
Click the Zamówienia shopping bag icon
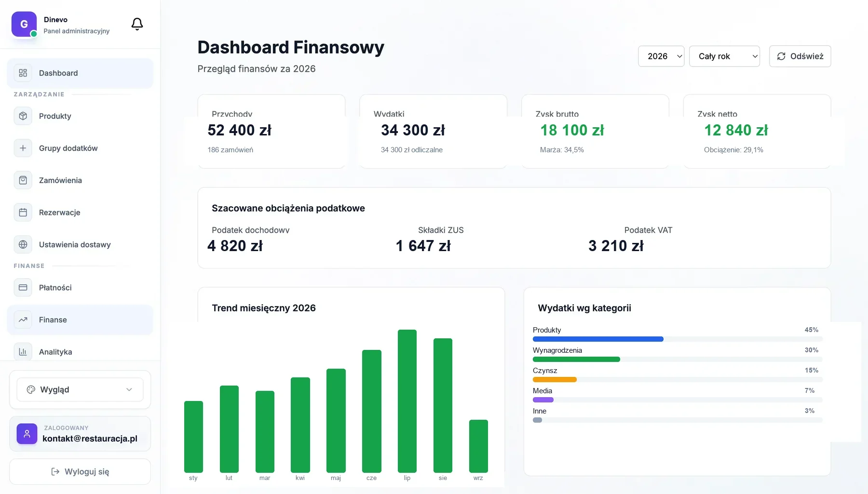click(x=23, y=180)
